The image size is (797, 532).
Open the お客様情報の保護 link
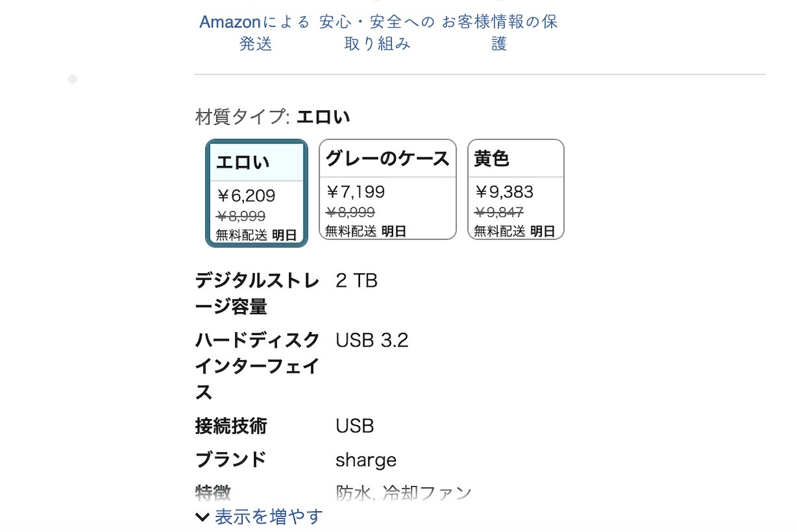tap(499, 32)
